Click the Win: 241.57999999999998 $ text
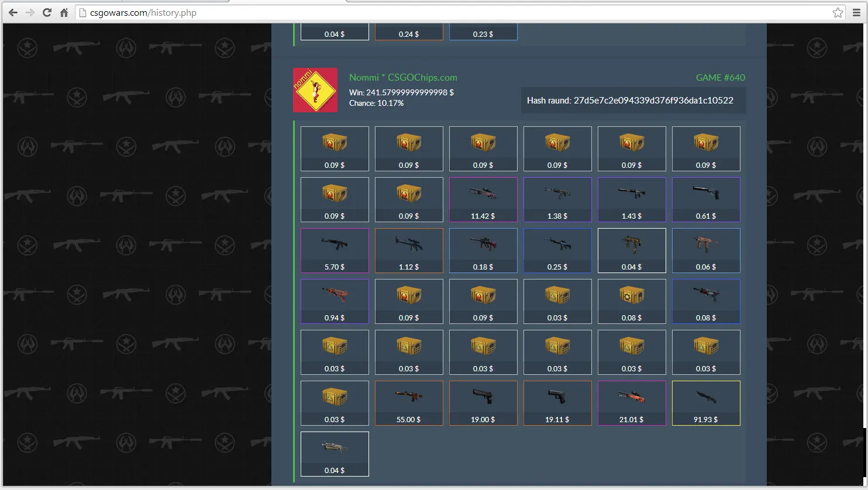The width and height of the screenshot is (868, 490). (x=401, y=92)
